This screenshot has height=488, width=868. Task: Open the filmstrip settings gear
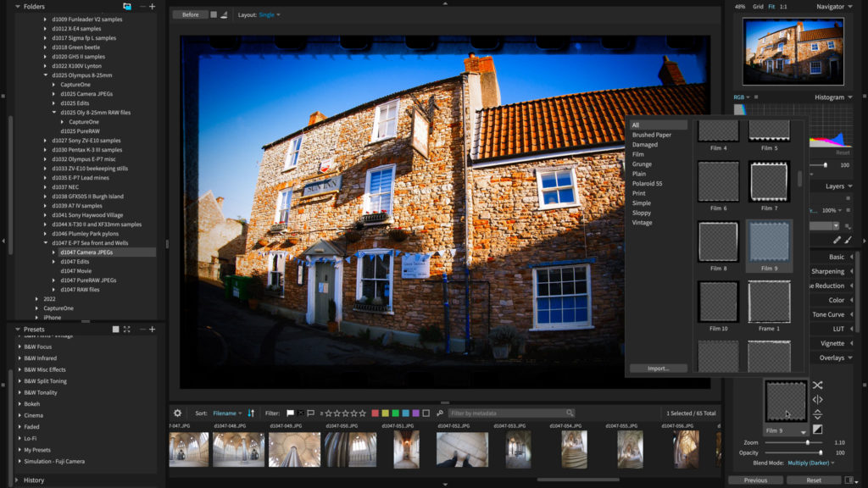pos(178,413)
